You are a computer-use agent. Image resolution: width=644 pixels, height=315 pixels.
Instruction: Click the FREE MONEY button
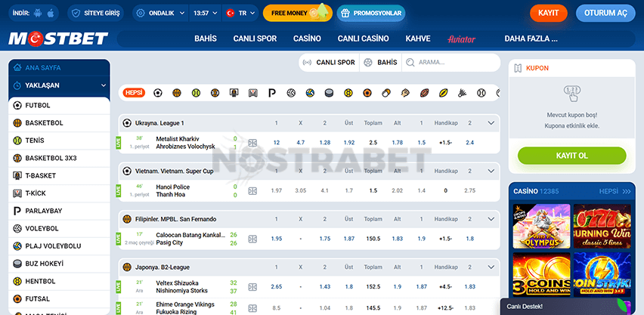pyautogui.click(x=298, y=13)
